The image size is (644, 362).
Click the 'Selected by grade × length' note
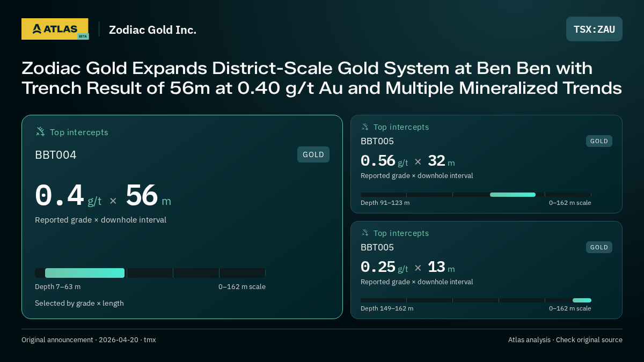pyautogui.click(x=79, y=303)
